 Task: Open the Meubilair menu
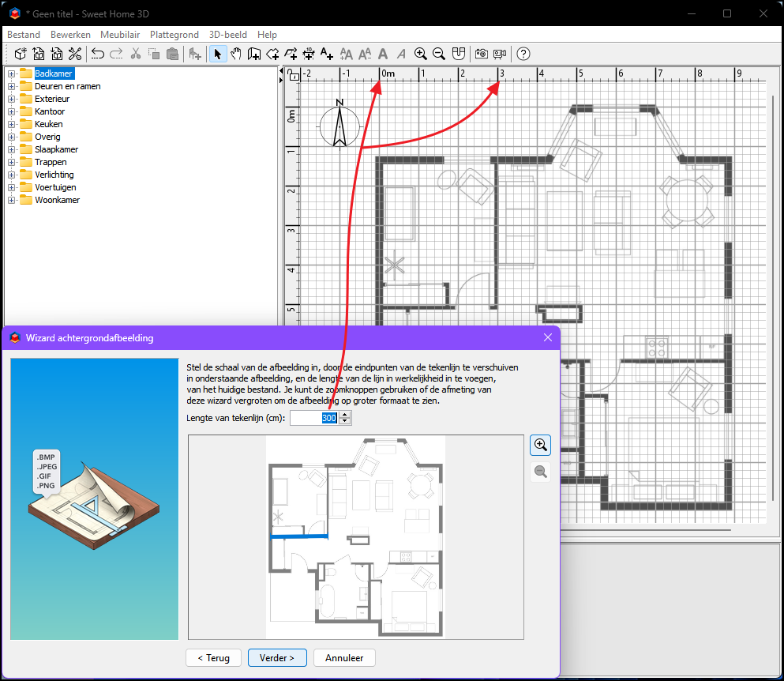120,35
